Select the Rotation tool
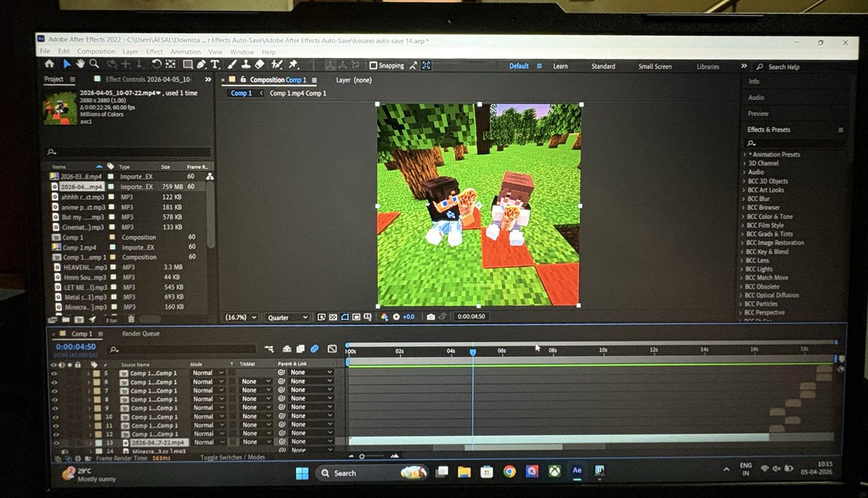This screenshot has height=498, width=868. click(x=157, y=64)
